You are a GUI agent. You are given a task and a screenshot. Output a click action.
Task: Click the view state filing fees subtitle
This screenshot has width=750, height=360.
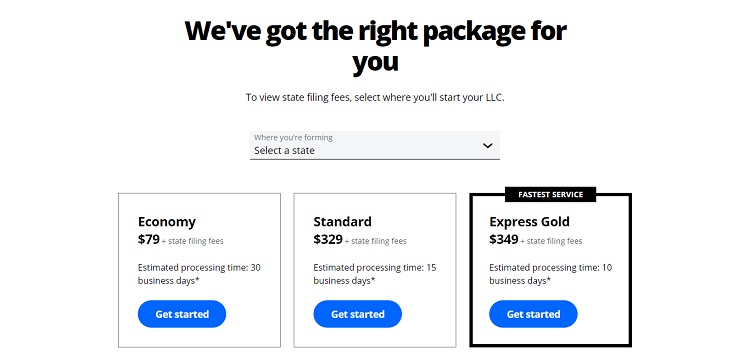[375, 98]
